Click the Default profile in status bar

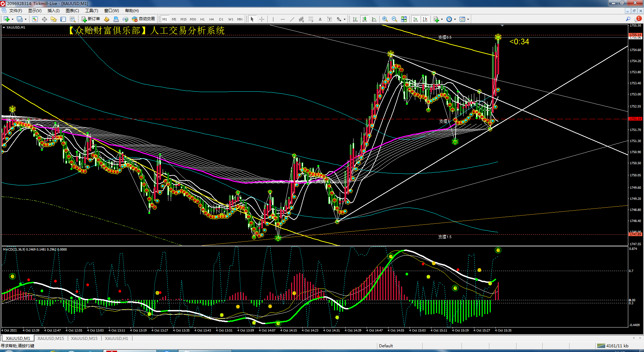[x=386, y=346]
